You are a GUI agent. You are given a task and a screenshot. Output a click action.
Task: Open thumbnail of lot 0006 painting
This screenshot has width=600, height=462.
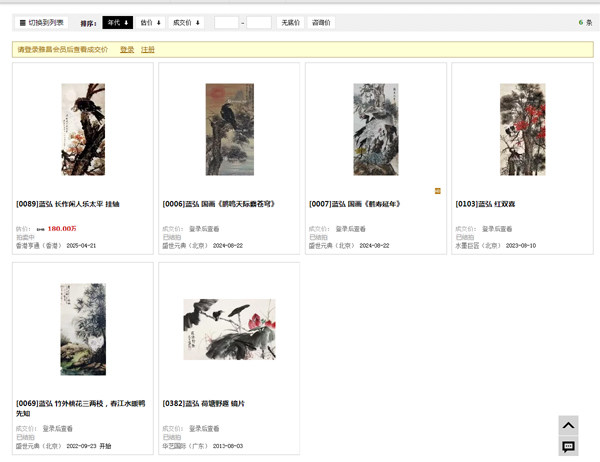(230, 129)
